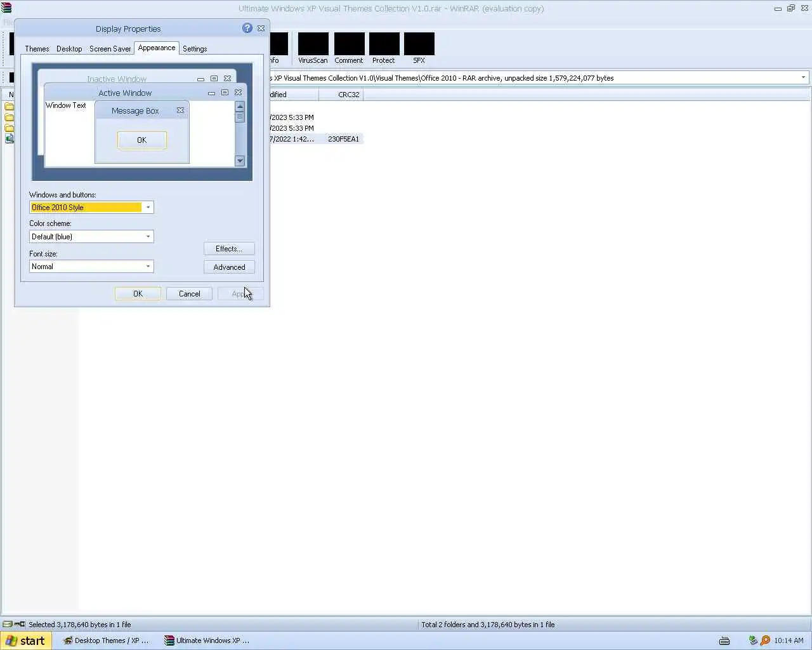The height and width of the screenshot is (650, 812).
Task: Switch to Ultimate Windows XP taskbar item
Action: pyautogui.click(x=207, y=640)
